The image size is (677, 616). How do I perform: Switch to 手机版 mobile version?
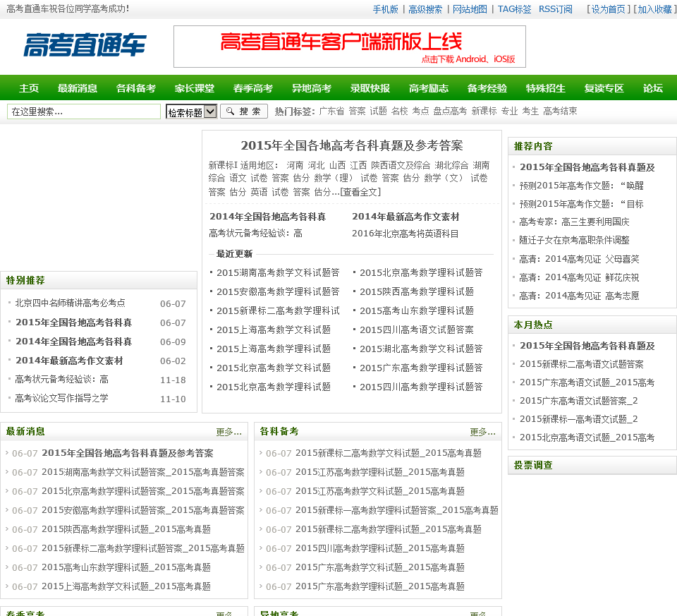pyautogui.click(x=386, y=9)
